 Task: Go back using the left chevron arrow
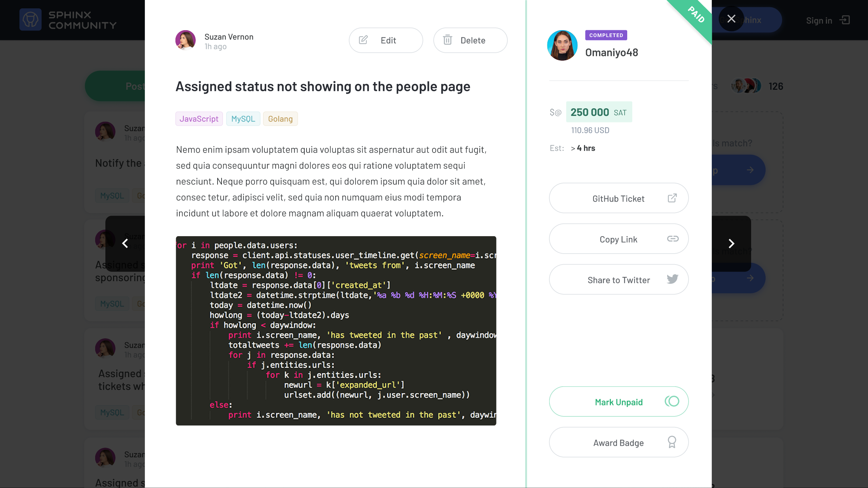tap(125, 243)
